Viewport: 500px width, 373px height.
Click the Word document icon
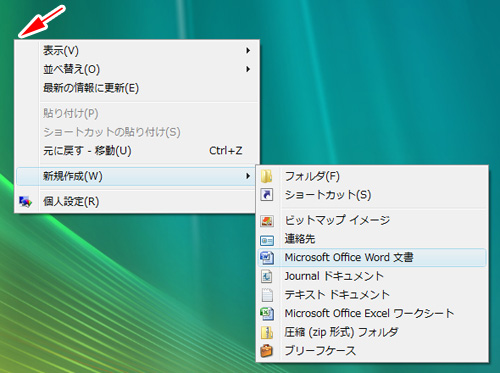[x=267, y=257]
